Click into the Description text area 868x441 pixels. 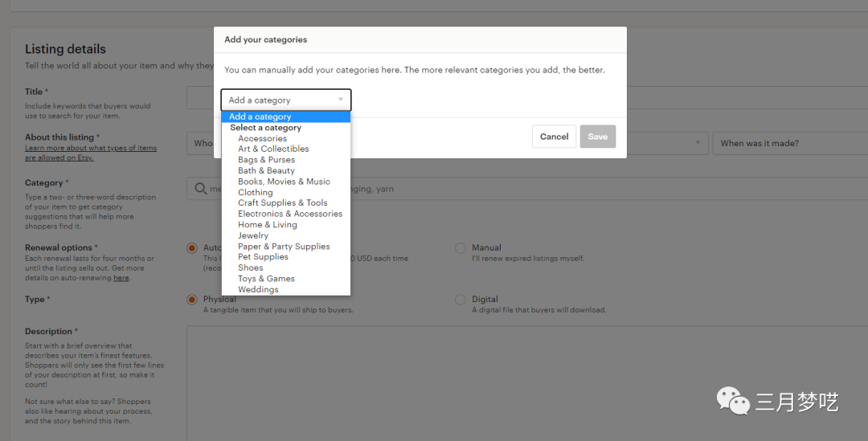click(527, 383)
